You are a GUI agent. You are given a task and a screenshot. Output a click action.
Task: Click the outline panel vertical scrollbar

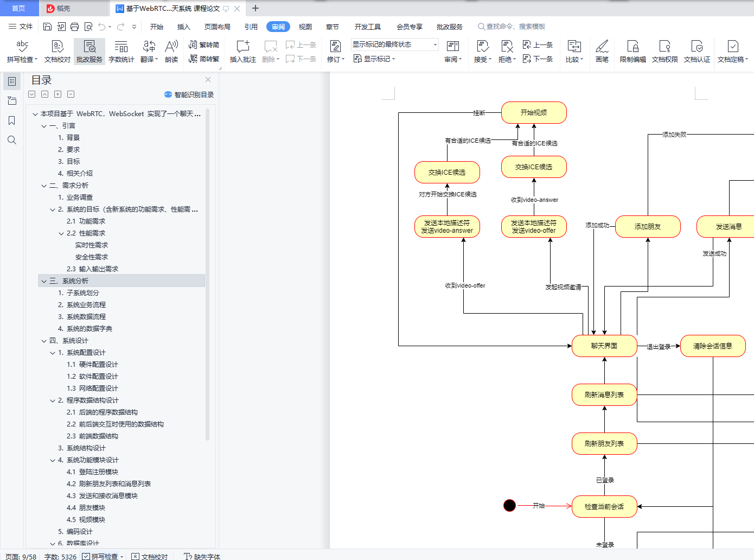pyautogui.click(x=207, y=274)
